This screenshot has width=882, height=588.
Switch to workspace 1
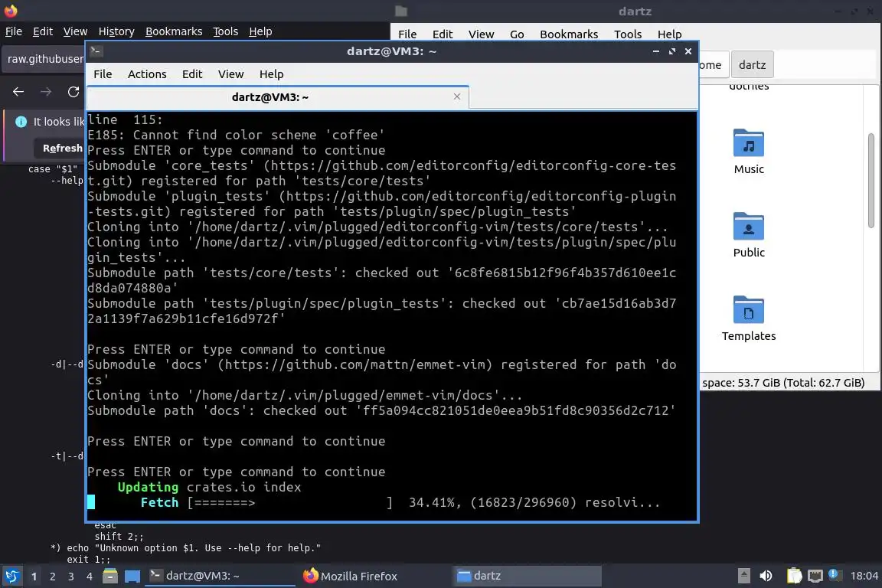[x=34, y=577]
